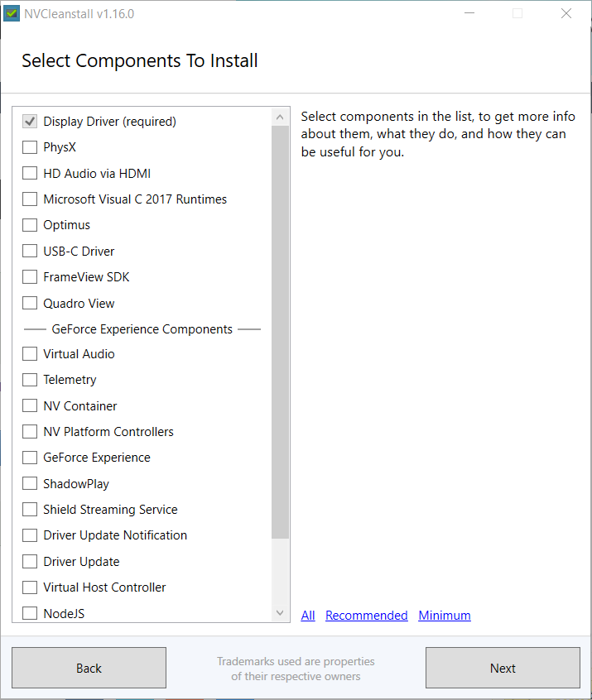
Task: Check the ShadowPlay component
Action: click(x=30, y=483)
